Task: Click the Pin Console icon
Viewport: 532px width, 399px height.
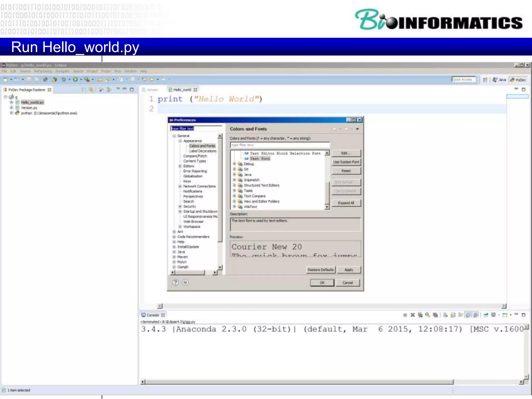Action: click(486, 315)
